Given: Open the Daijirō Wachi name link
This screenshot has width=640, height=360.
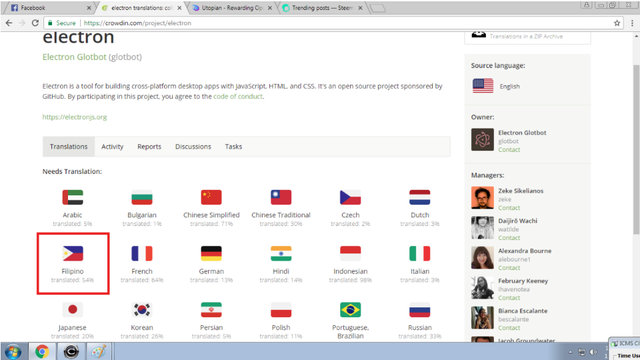Looking at the screenshot, I should pyautogui.click(x=518, y=221).
